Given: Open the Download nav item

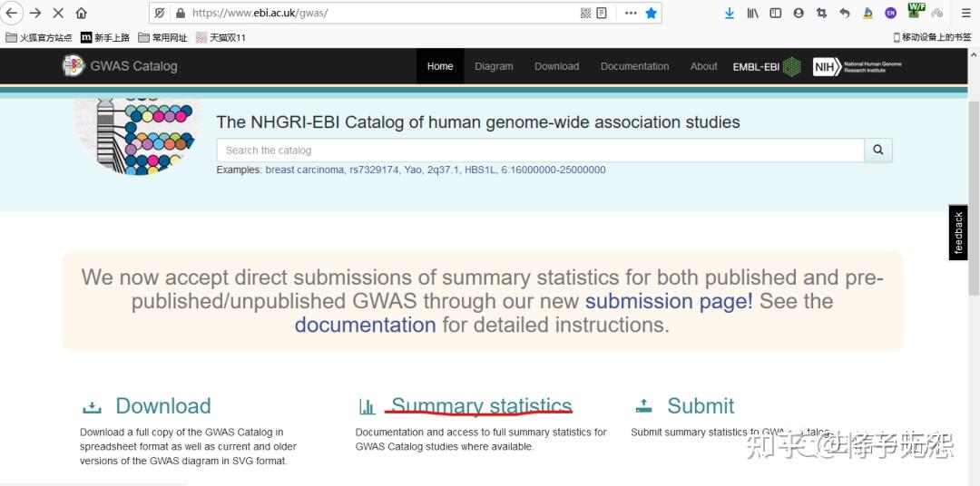Looking at the screenshot, I should click(557, 66).
